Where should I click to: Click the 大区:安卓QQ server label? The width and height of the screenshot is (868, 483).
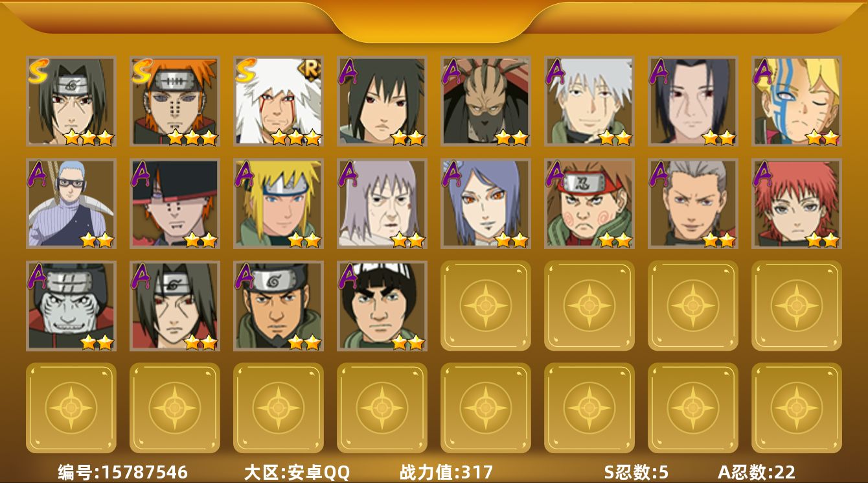(297, 472)
